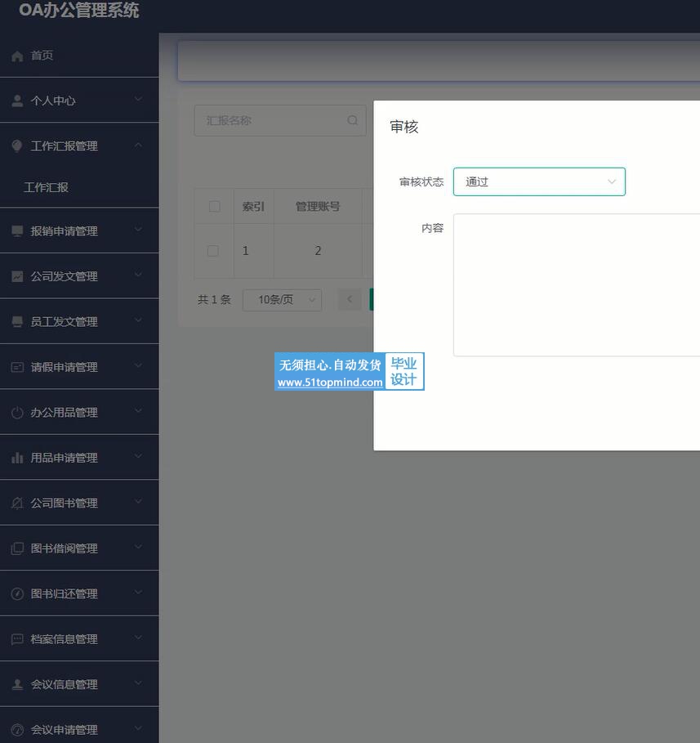This screenshot has height=743, width=700.
Task: Expand the 公司图书管理 chevron
Action: [138, 501]
